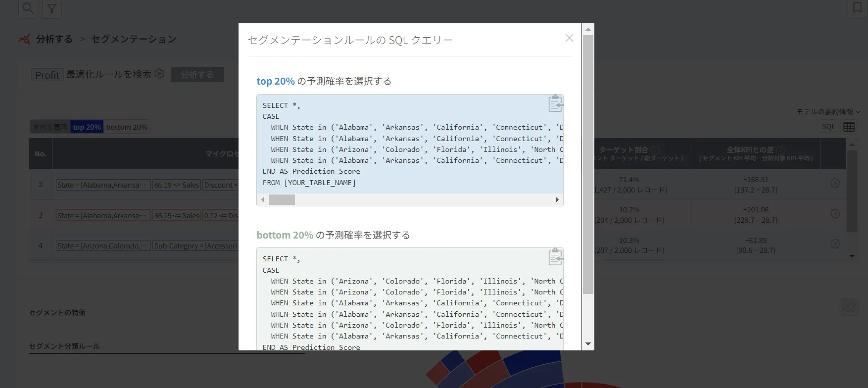The image size is (868, 388).
Task: Click the info icon beside ターゲット割合 header
Action: (655, 150)
